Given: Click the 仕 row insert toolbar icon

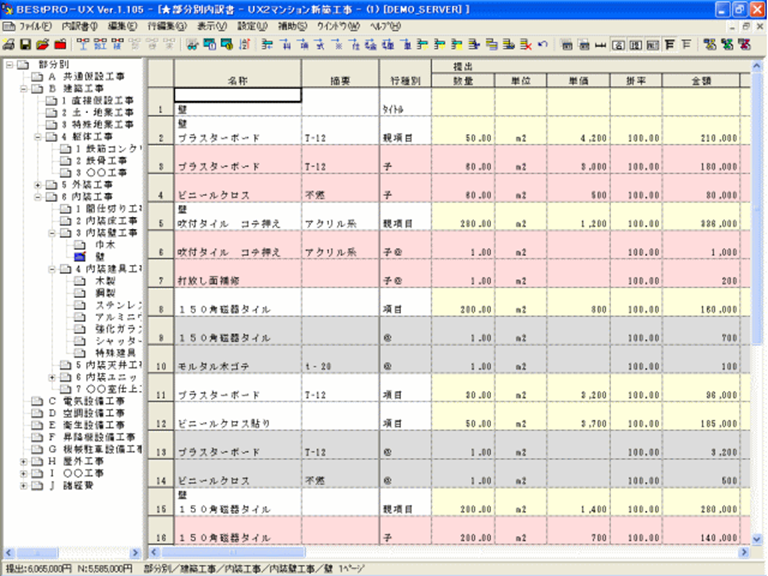Looking at the screenshot, I should 354,45.
